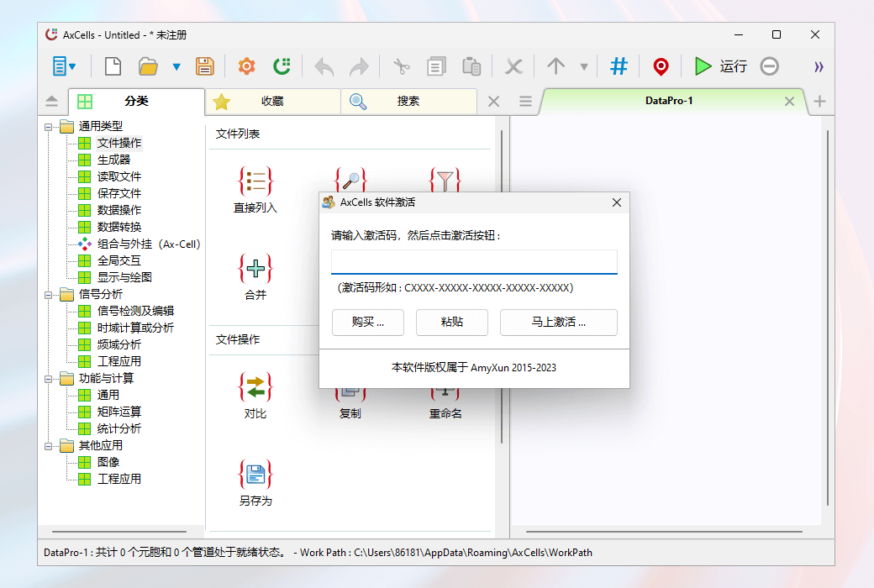
Task: Start execution with the 运行 control
Action: tap(710, 66)
